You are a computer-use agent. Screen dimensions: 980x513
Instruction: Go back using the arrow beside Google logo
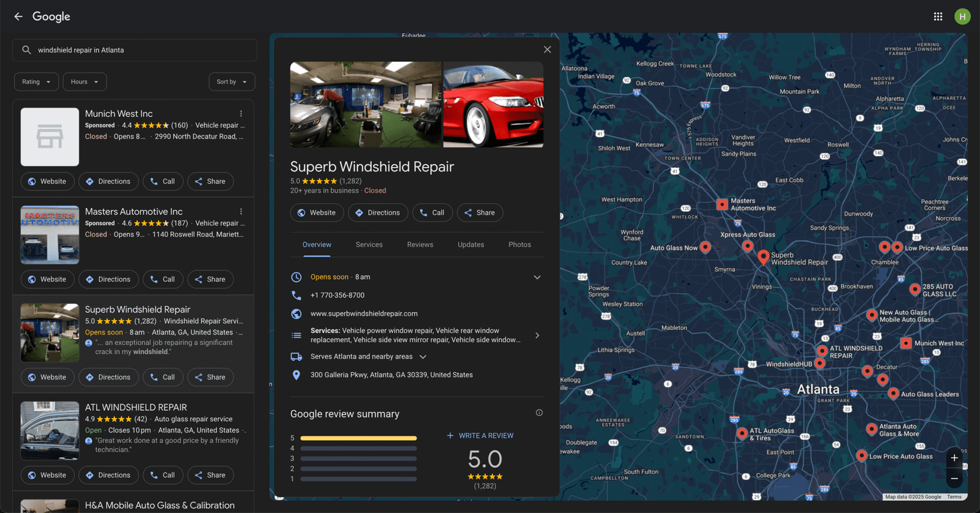[x=18, y=17]
